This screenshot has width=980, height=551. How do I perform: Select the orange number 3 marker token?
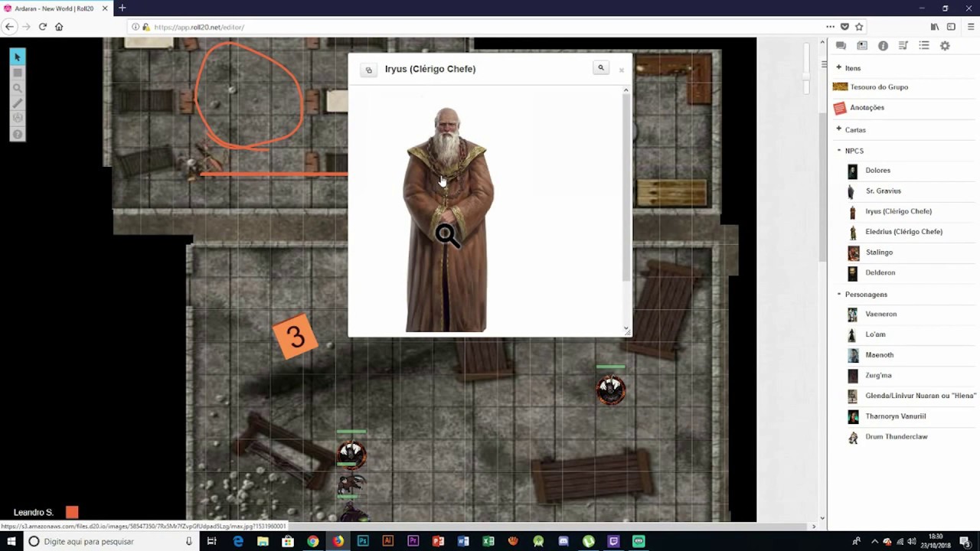click(x=295, y=337)
